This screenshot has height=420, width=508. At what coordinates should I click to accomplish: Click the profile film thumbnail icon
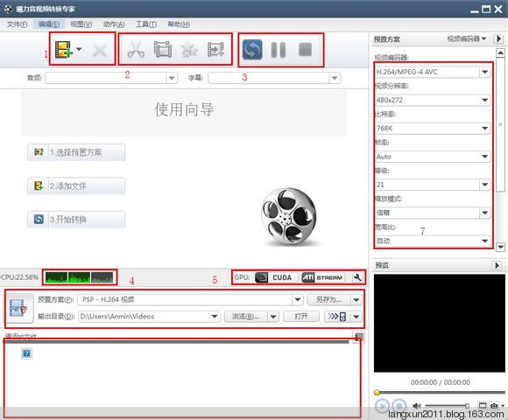tap(19, 308)
